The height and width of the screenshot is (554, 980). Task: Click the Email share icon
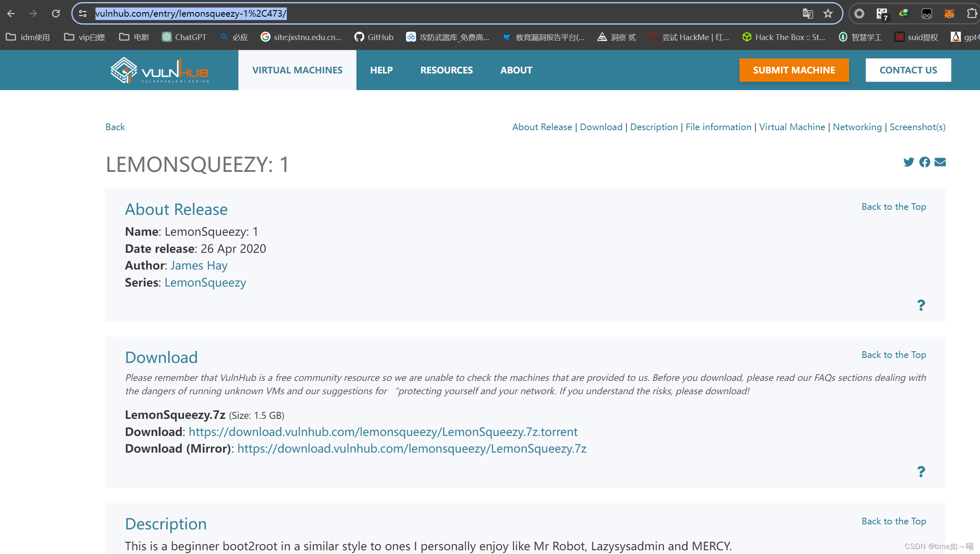[x=941, y=162]
